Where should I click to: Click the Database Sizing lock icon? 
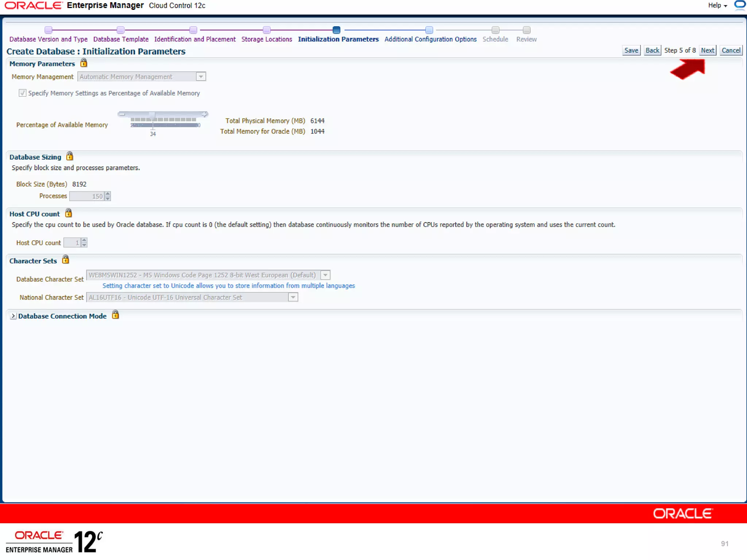70,156
